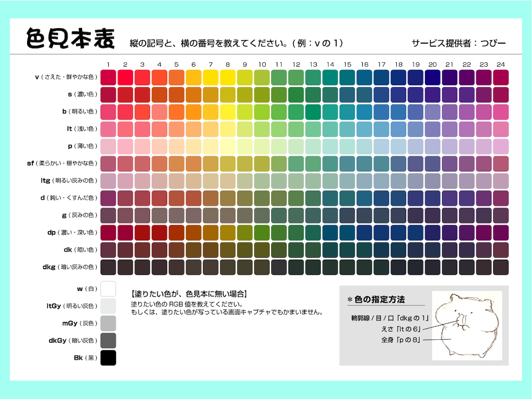Select column header number 24
532x399 pixels.
[x=501, y=65]
